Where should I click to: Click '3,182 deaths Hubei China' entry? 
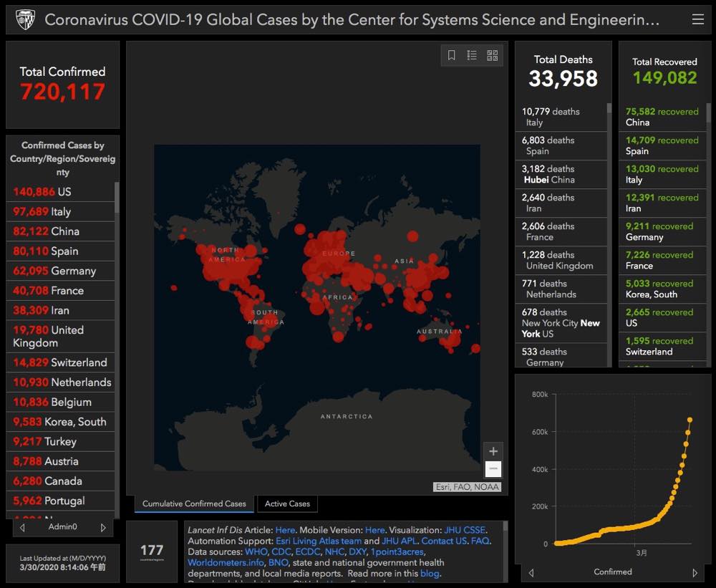point(561,175)
